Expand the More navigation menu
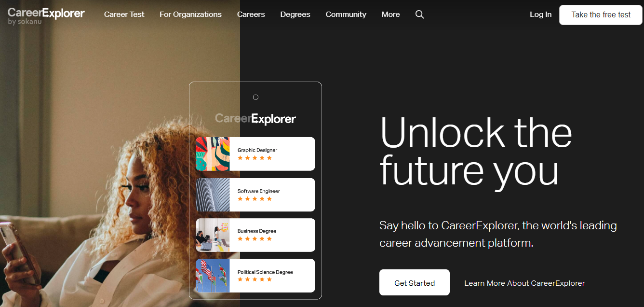 click(x=390, y=14)
